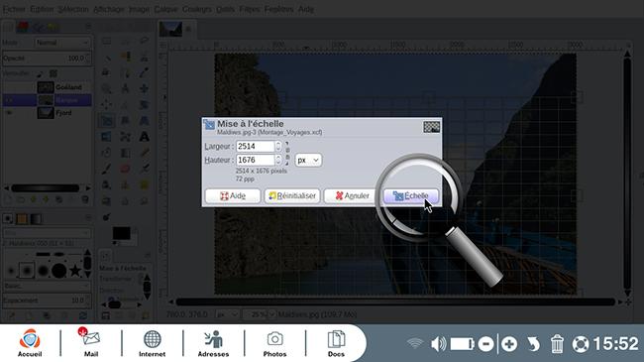Screen dimensions: 644x362
Task: Open Mail from the taskbar
Action: 91,343
